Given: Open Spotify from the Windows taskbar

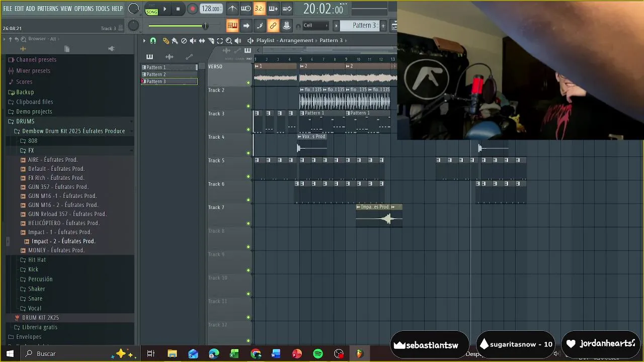Looking at the screenshot, I should tap(318, 354).
